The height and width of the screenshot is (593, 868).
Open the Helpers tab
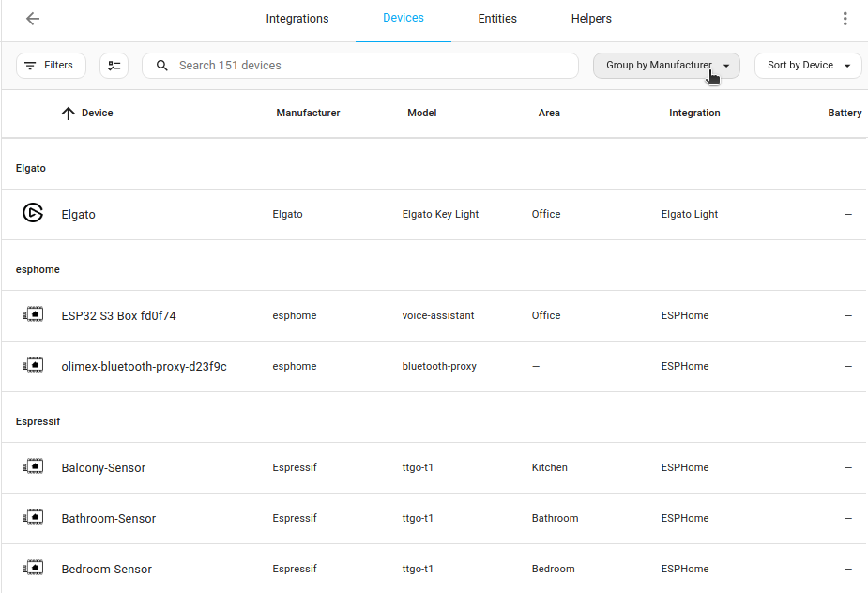[x=591, y=19]
